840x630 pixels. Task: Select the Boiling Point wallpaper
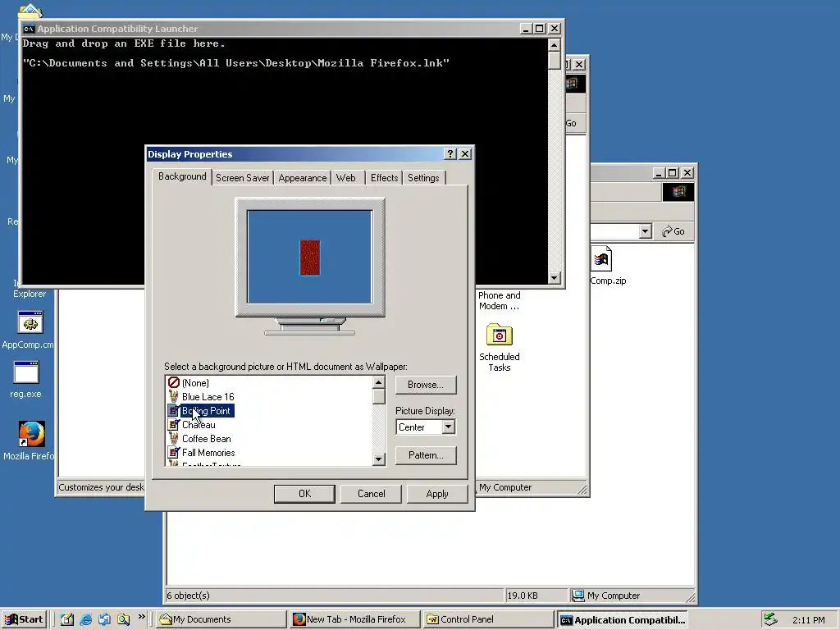point(206,410)
